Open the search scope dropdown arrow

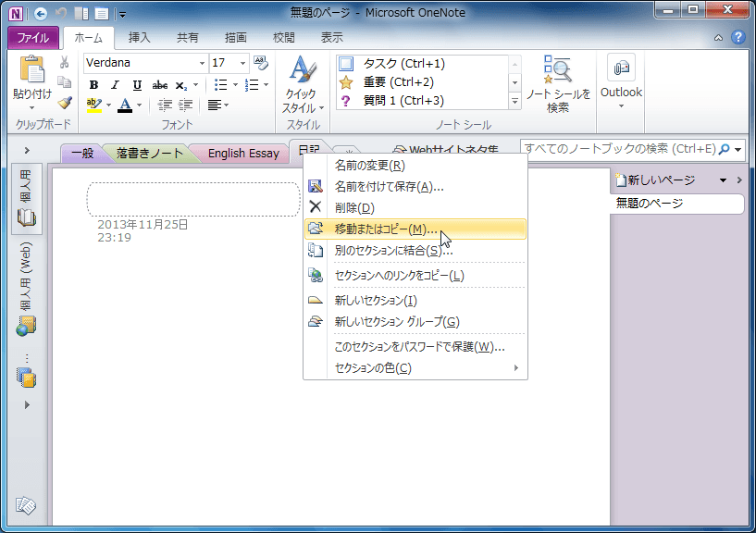click(738, 150)
